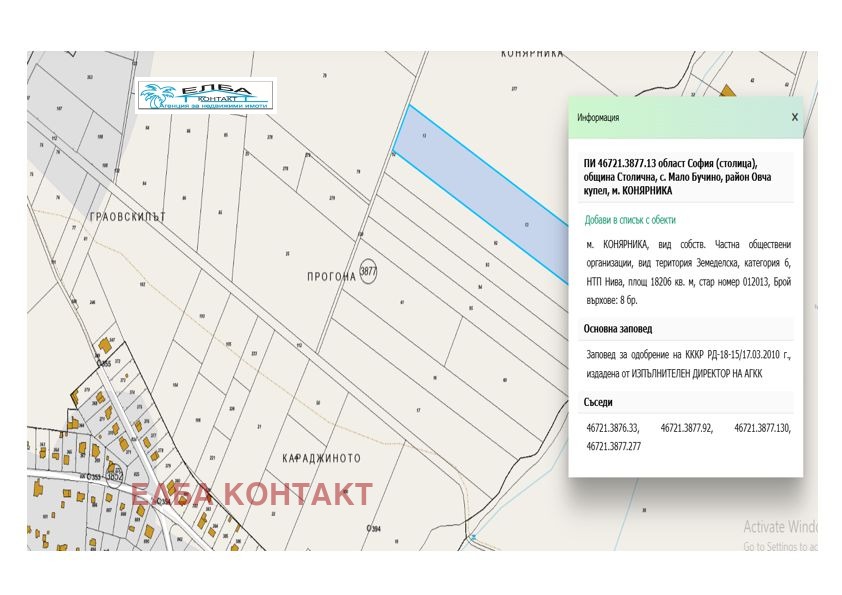The width and height of the screenshot is (842, 595).
Task: Click the КАРАДЖИНОТО locality label
Action: pyautogui.click(x=319, y=459)
